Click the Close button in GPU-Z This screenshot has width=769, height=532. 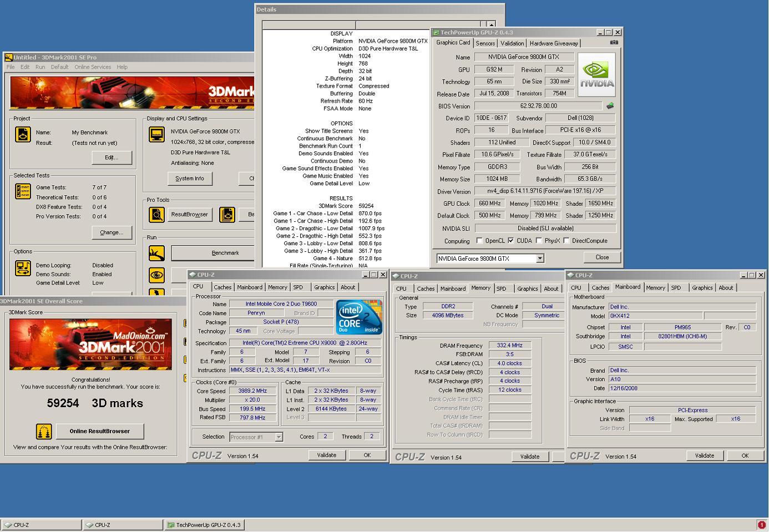(602, 257)
